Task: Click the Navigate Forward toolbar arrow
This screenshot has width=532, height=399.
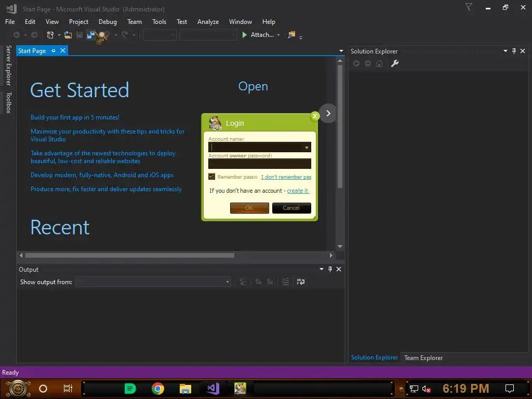Action: [x=34, y=35]
